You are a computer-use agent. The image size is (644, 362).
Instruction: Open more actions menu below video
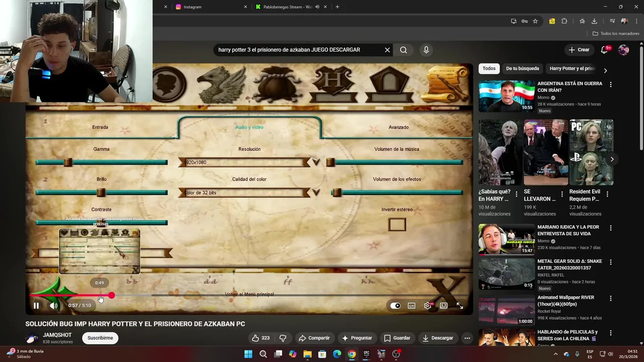click(467, 338)
